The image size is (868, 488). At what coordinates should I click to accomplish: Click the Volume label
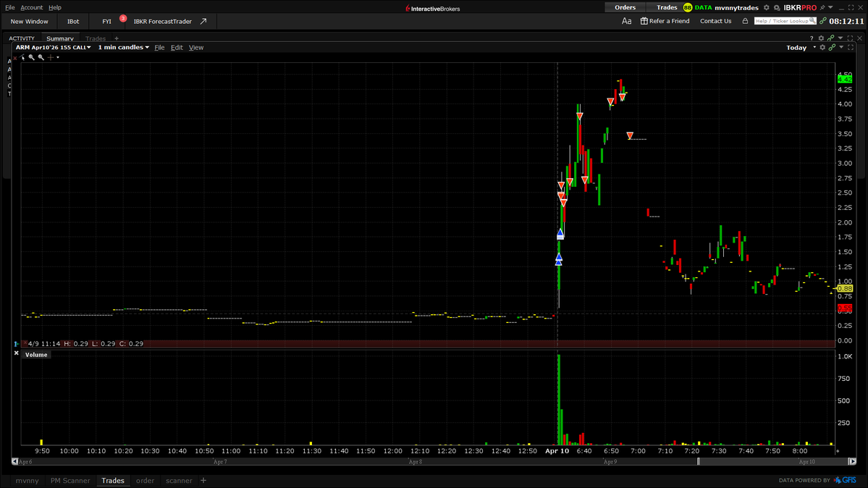tap(36, 355)
